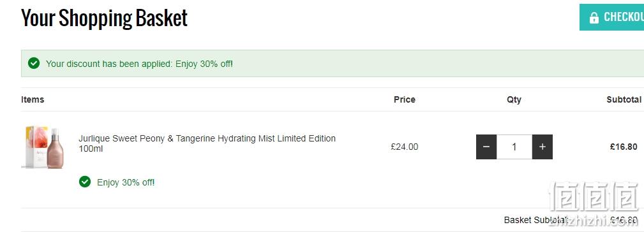This screenshot has width=644, height=232.
Task: Click the Subtotal column header
Action: coord(624,99)
